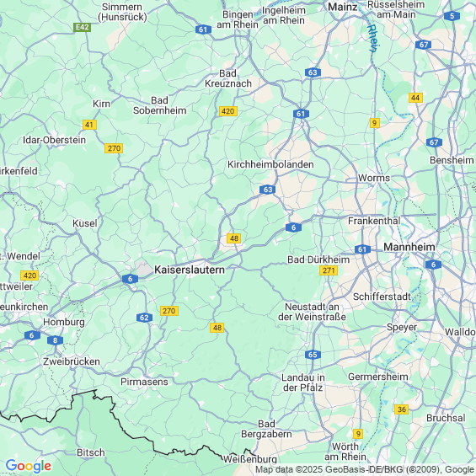Click the Mainz city label
476x476 pixels.
pos(342,7)
